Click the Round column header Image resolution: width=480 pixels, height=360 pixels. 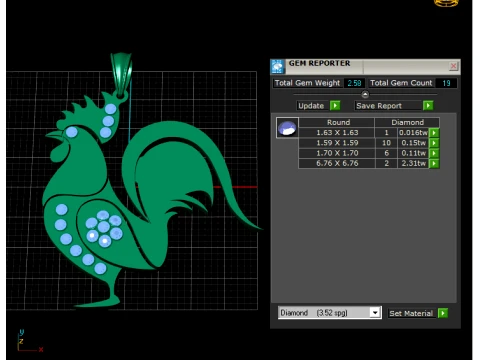tap(337, 122)
